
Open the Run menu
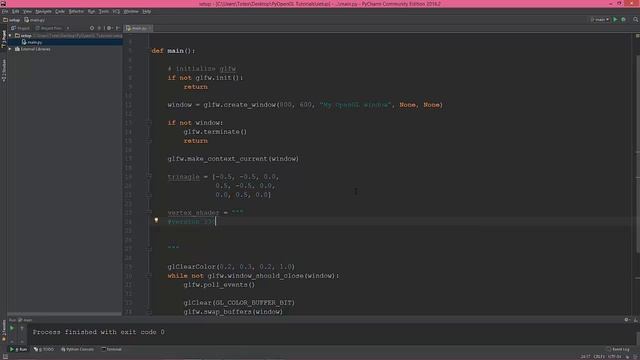(91, 11)
